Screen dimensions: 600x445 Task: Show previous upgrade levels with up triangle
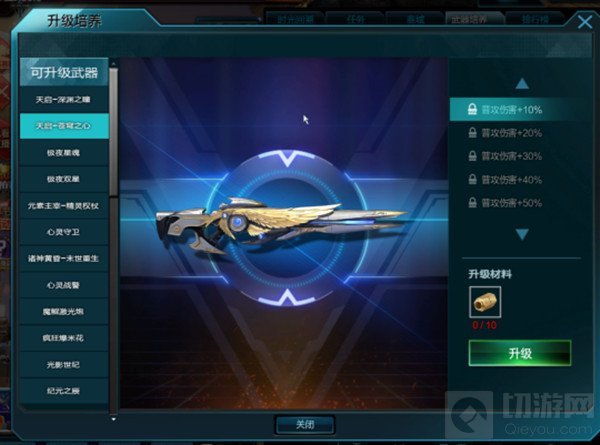[522, 83]
